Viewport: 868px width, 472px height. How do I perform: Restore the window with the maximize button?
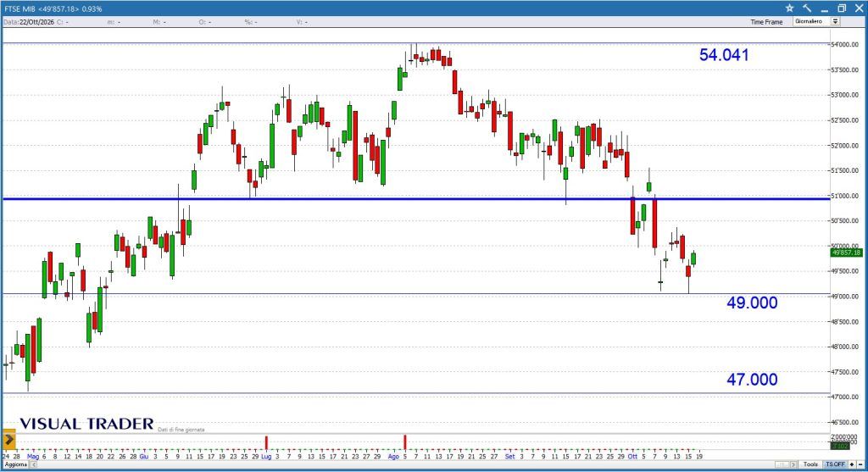coord(842,8)
